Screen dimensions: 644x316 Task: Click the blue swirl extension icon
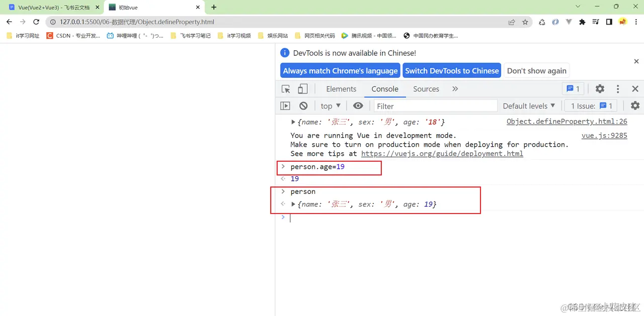pos(555,22)
